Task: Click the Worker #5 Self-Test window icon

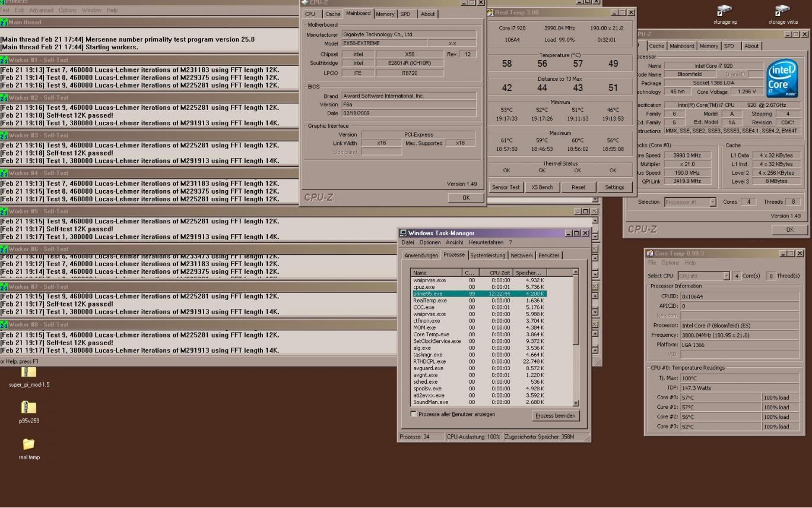Action: coord(4,212)
